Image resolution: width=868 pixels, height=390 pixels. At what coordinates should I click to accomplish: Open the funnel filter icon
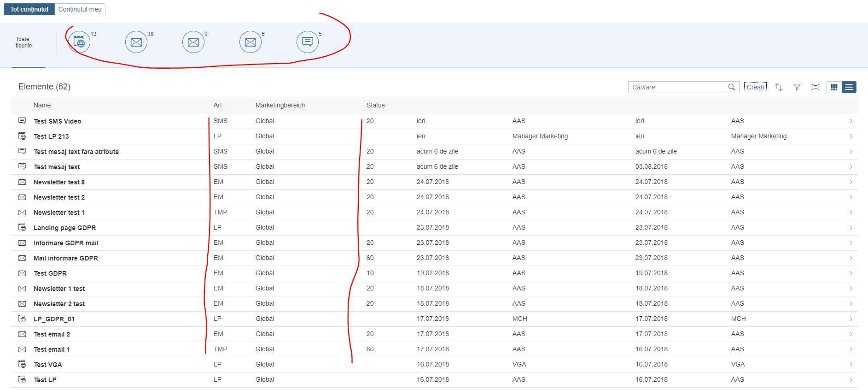tap(797, 87)
